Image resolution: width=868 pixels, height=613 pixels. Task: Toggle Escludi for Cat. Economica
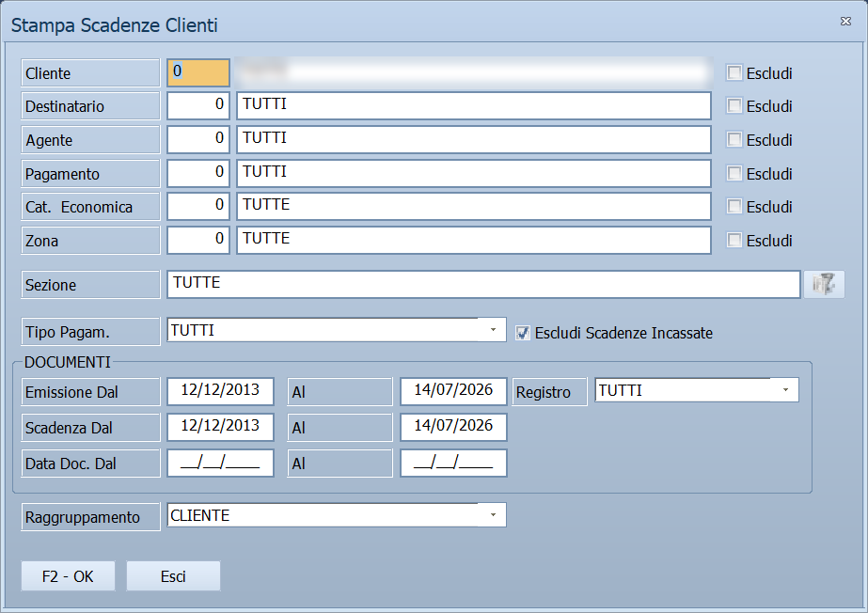(x=734, y=206)
